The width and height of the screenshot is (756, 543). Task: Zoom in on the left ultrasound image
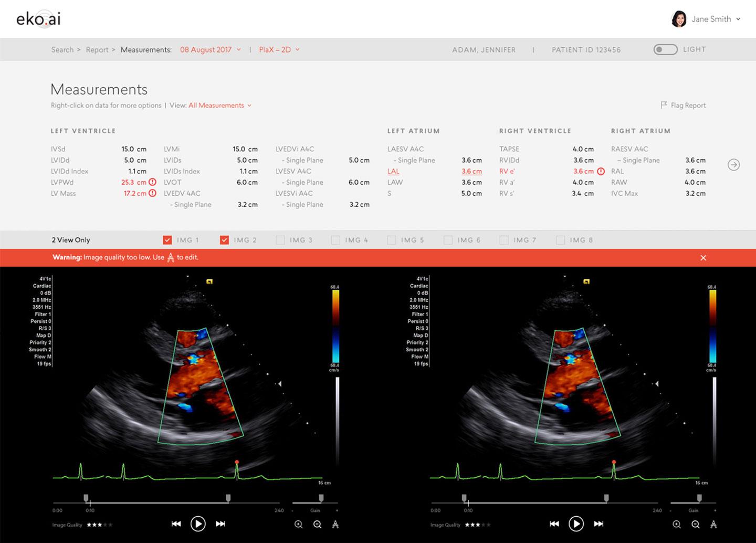point(298,524)
